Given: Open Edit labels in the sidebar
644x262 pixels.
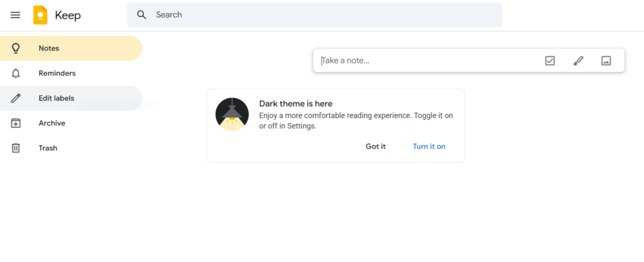Looking at the screenshot, I should [x=71, y=98].
